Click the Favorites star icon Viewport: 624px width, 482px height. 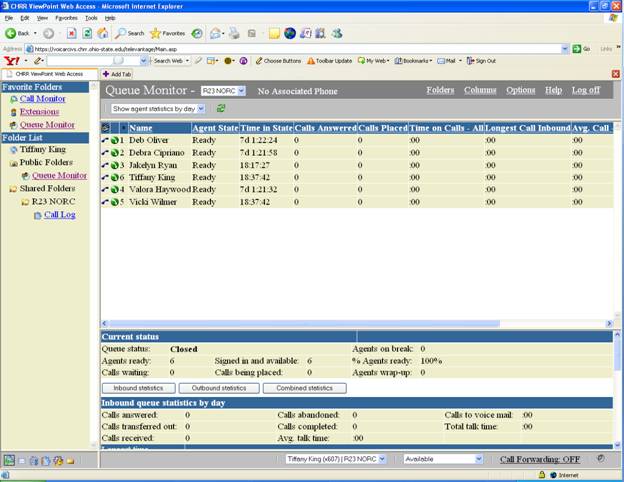pyautogui.click(x=156, y=33)
